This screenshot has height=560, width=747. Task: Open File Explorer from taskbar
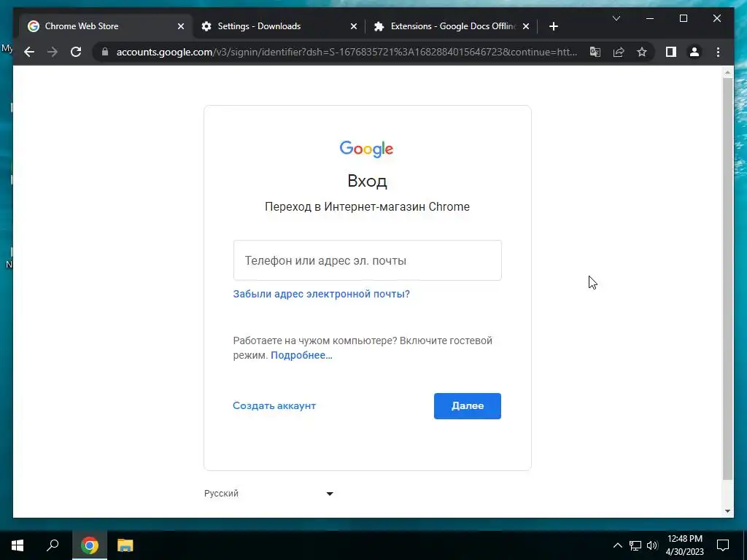click(125, 545)
